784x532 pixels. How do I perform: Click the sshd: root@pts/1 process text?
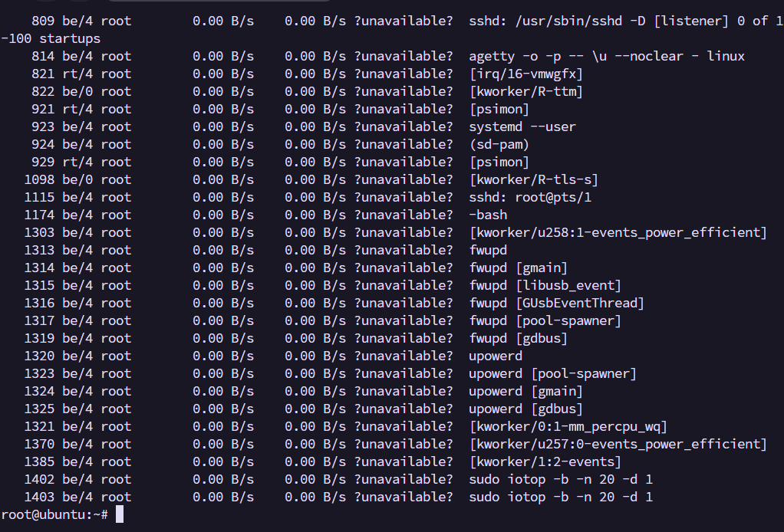coord(529,197)
